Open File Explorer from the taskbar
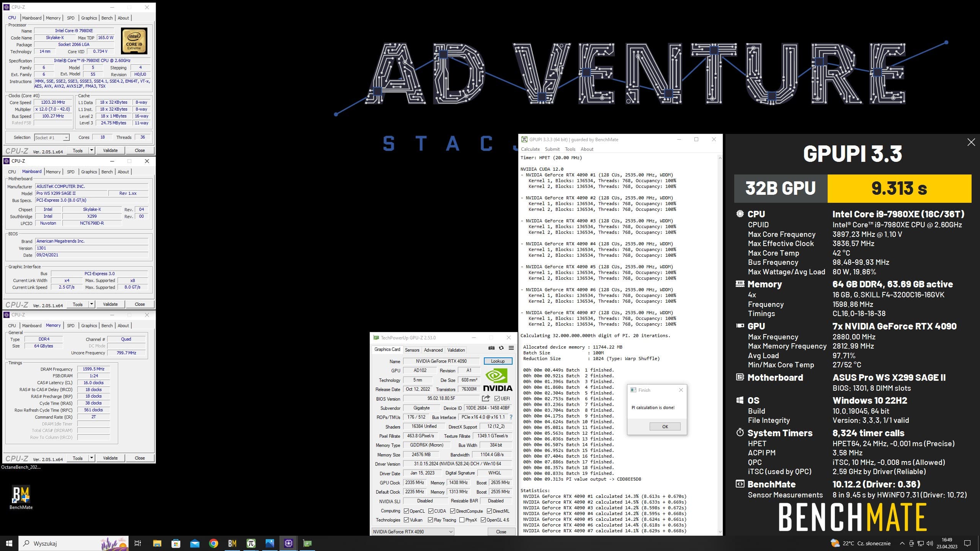This screenshot has height=551, width=980. pos(157,543)
